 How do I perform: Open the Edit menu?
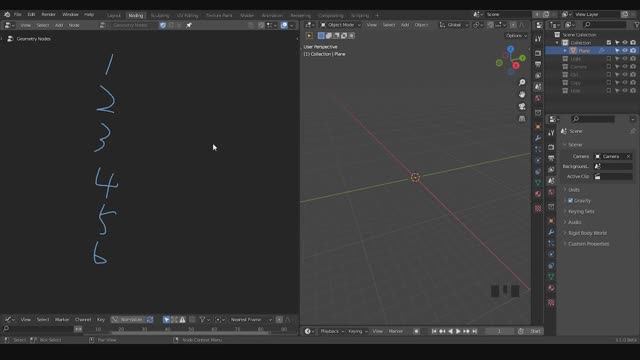(x=31, y=14)
